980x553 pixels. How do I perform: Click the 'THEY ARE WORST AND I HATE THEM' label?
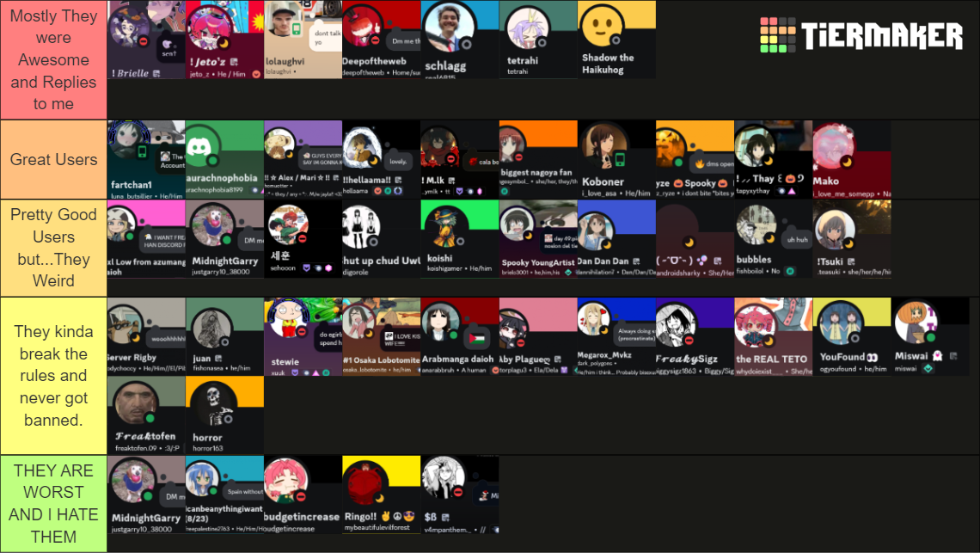point(54,504)
